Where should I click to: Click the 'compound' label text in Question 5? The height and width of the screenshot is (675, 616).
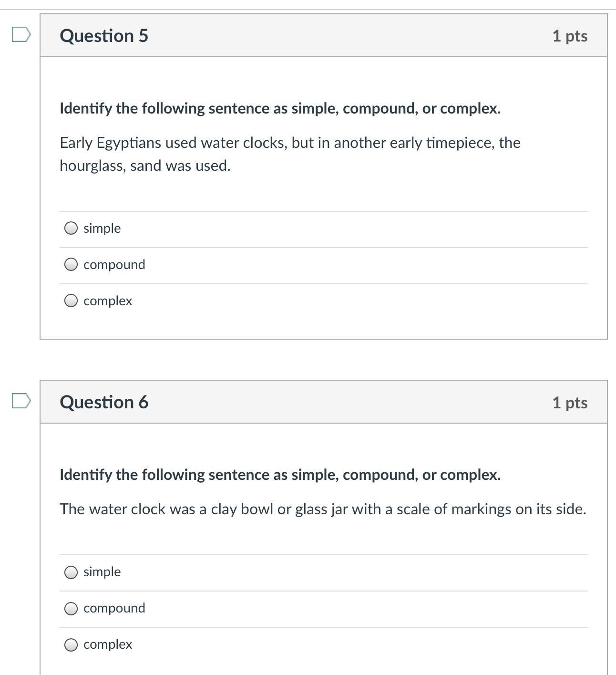114,264
